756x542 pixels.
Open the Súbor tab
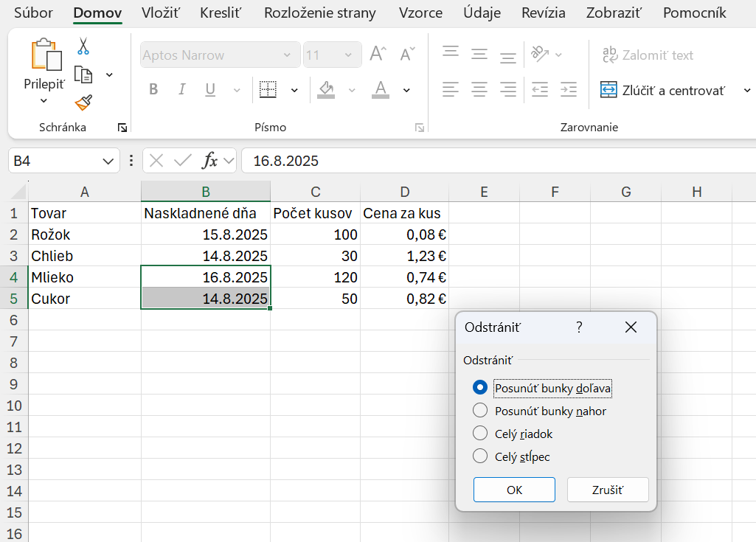pos(33,13)
